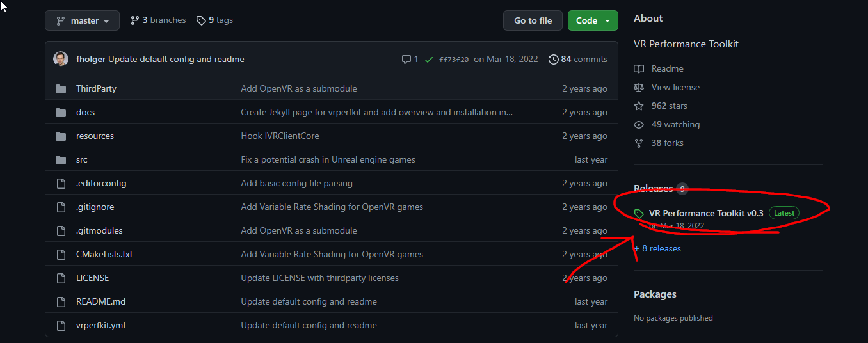The height and width of the screenshot is (343, 868).
Task: Open 'Create Jekyll page for vrperfkit' commit
Action: pyautogui.click(x=377, y=112)
